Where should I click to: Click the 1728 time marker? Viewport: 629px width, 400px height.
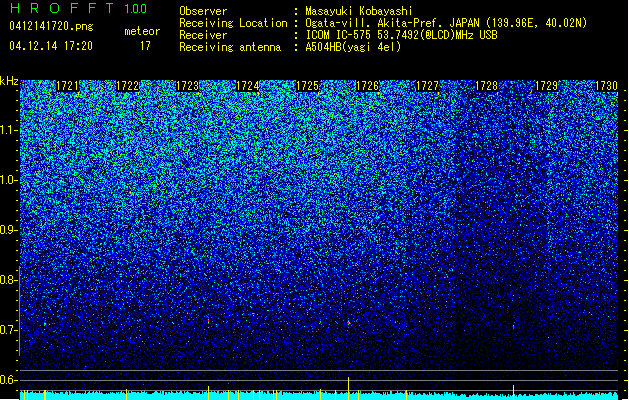click(x=487, y=86)
